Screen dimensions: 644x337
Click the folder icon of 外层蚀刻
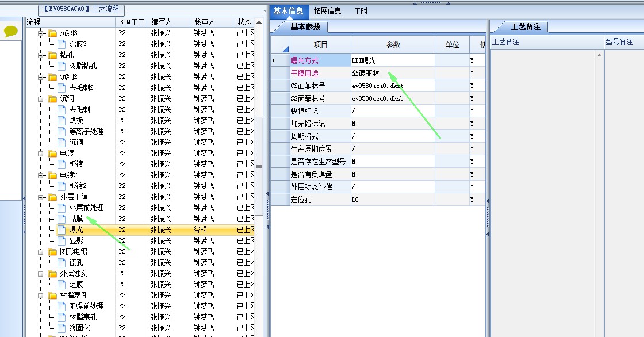pyautogui.click(x=52, y=273)
